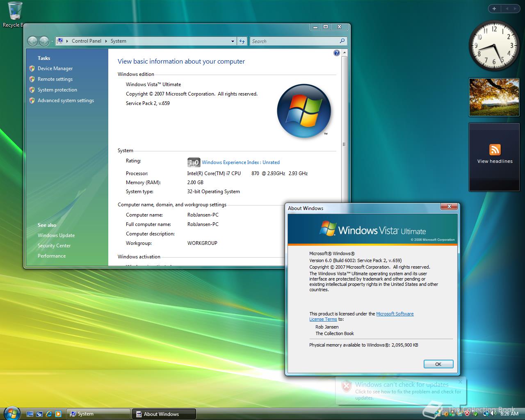This screenshot has width=525, height=420.
Task: Open the recent pages chevron near navigation buttons
Action: tap(52, 41)
